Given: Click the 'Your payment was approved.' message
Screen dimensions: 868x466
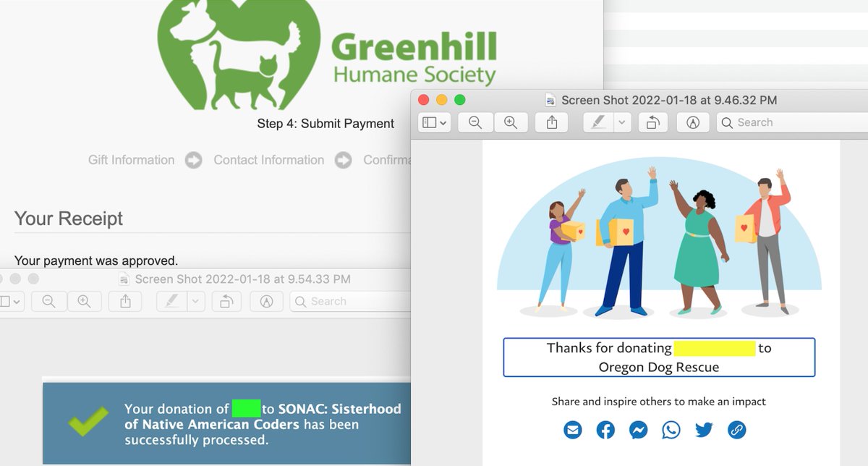Looking at the screenshot, I should (96, 260).
